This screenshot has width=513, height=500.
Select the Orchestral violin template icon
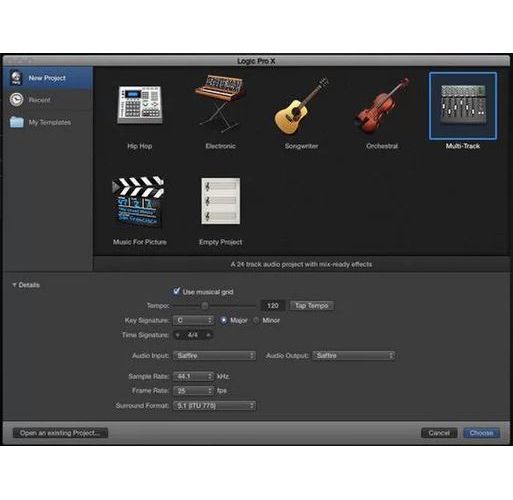pyautogui.click(x=382, y=106)
